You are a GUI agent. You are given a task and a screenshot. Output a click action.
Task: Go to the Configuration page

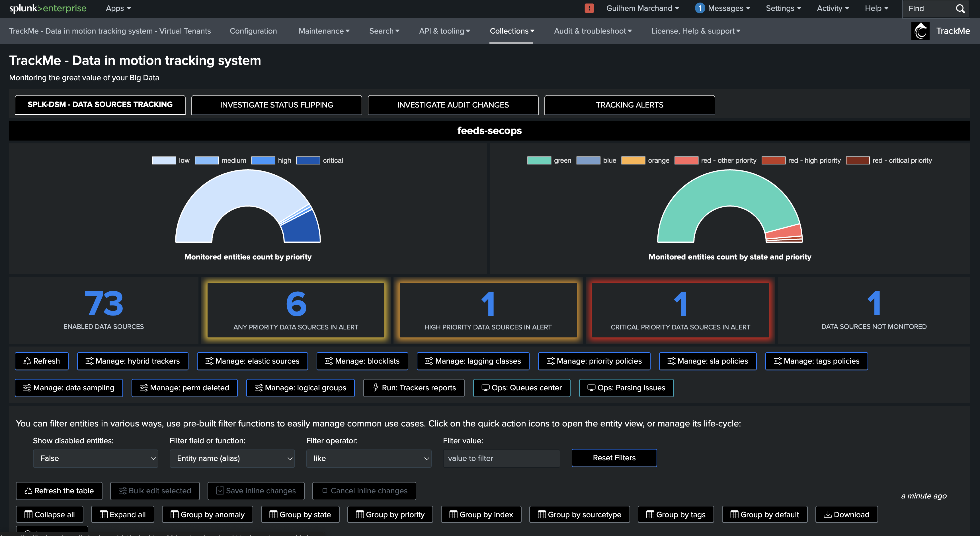(x=253, y=31)
